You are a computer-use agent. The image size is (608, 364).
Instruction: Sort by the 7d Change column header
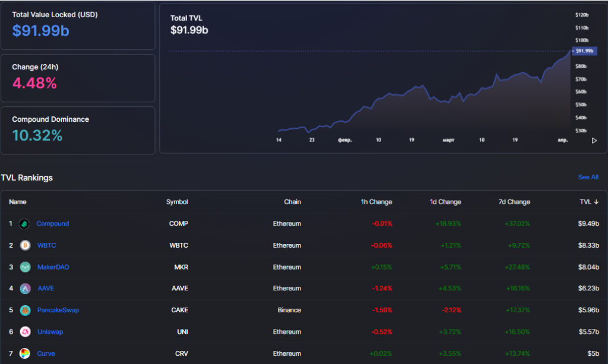tap(514, 202)
